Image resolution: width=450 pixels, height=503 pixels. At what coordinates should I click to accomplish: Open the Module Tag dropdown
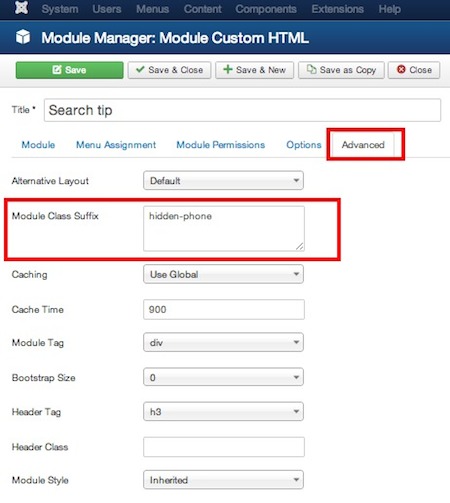click(x=223, y=342)
